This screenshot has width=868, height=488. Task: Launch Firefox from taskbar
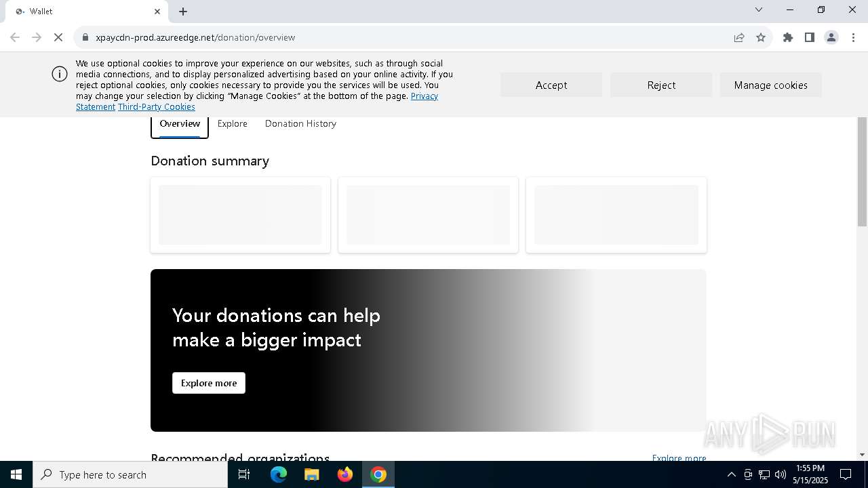(345, 474)
